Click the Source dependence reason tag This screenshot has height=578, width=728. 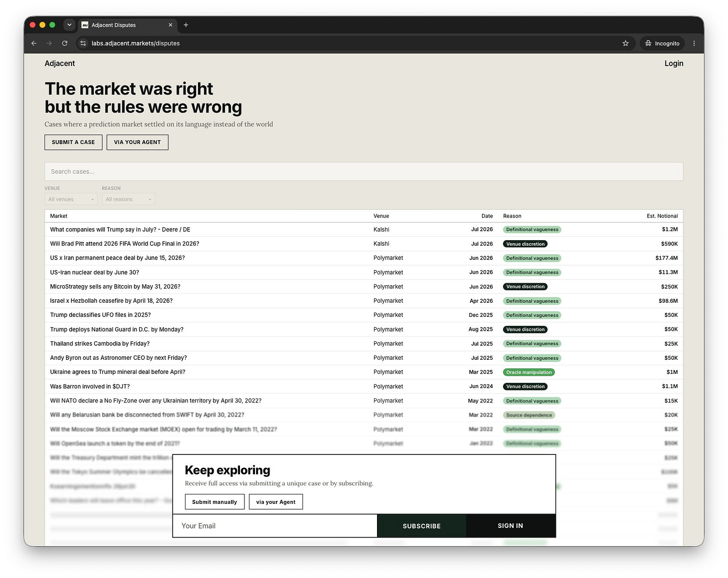pyautogui.click(x=529, y=415)
